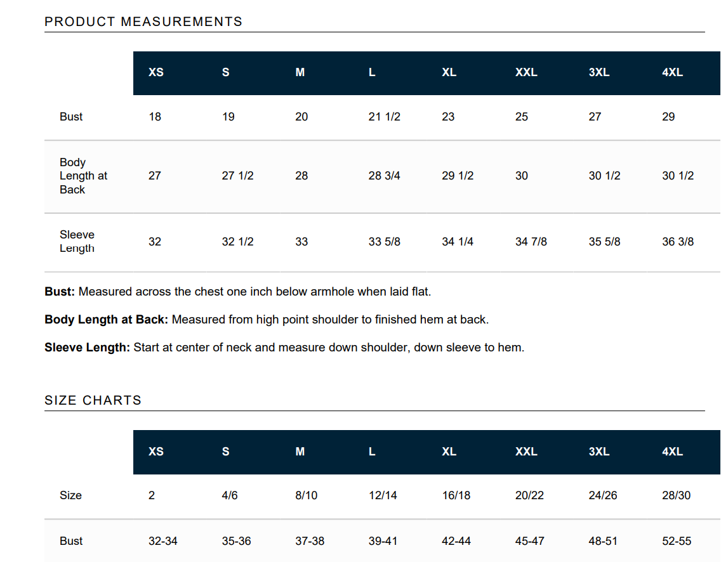This screenshot has width=728, height=562.
Task: Click the Sleeve Length row label in the table
Action: click(77, 242)
